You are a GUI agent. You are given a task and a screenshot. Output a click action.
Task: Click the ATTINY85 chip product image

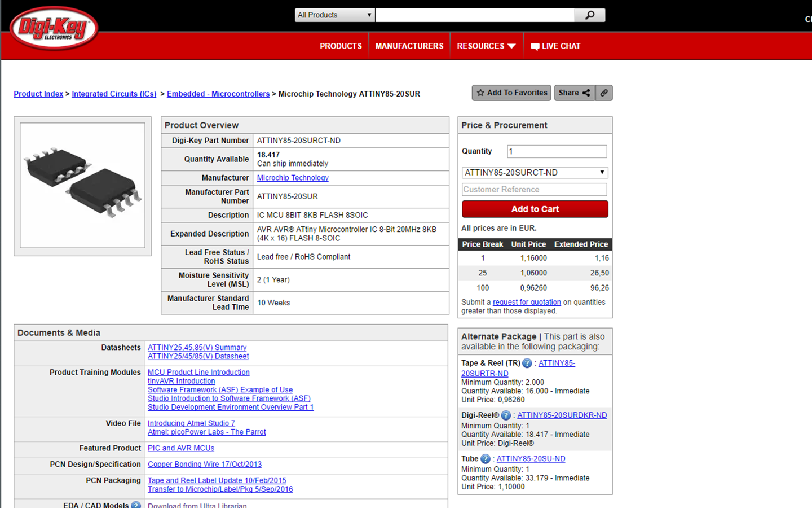coord(82,185)
